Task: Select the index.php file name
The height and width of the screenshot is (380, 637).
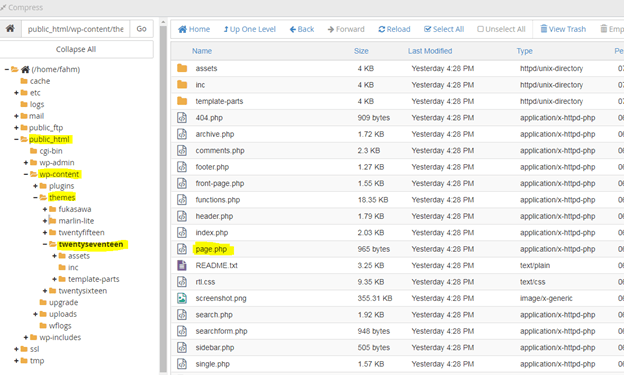Action: [212, 232]
